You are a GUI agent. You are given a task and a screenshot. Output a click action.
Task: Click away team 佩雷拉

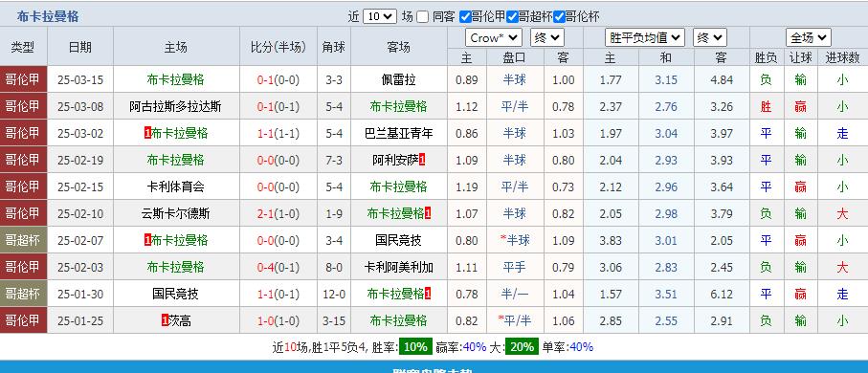(398, 79)
